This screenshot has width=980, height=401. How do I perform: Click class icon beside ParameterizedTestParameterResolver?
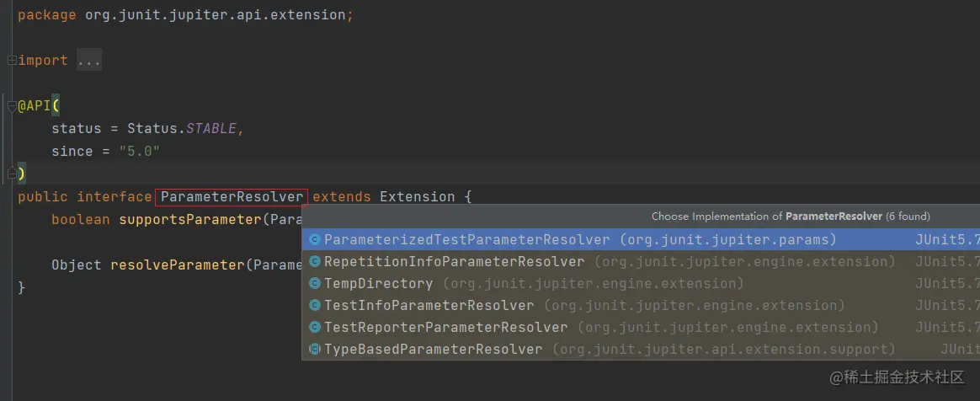[x=315, y=239]
